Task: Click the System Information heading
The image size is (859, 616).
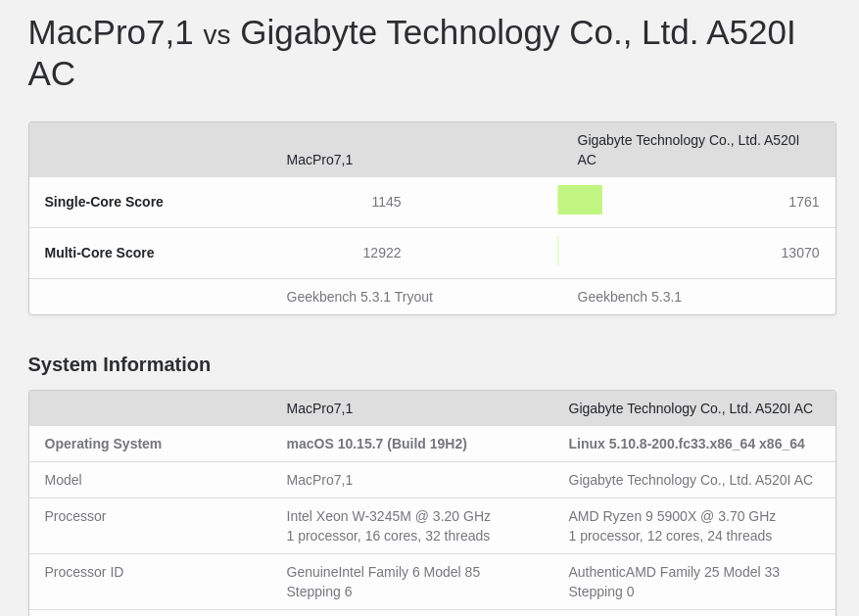Action: [119, 364]
